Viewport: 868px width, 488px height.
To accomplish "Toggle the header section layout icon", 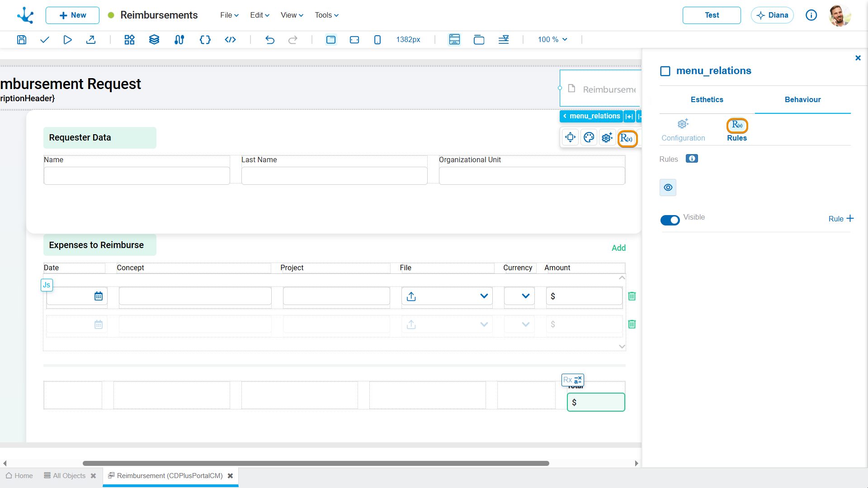I will pos(454,40).
